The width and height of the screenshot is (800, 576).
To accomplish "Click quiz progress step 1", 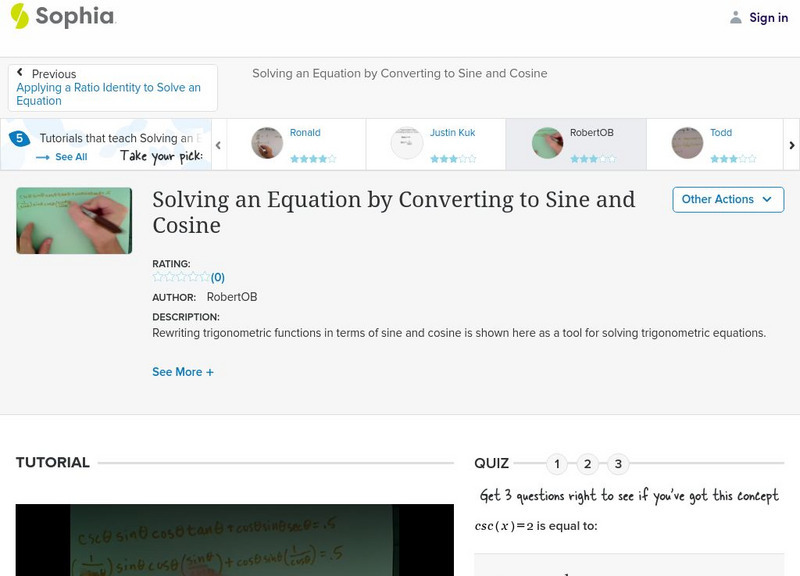I will [556, 463].
